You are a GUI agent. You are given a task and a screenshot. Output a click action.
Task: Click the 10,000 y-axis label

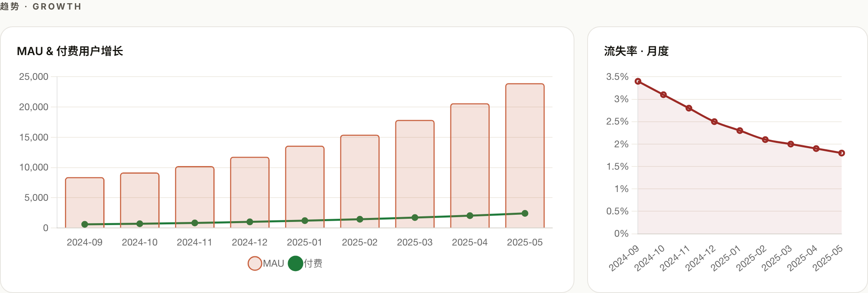pyautogui.click(x=34, y=167)
